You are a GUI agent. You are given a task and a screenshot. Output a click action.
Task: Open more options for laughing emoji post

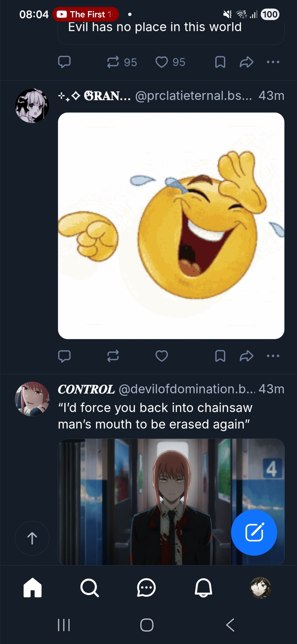[x=273, y=356]
